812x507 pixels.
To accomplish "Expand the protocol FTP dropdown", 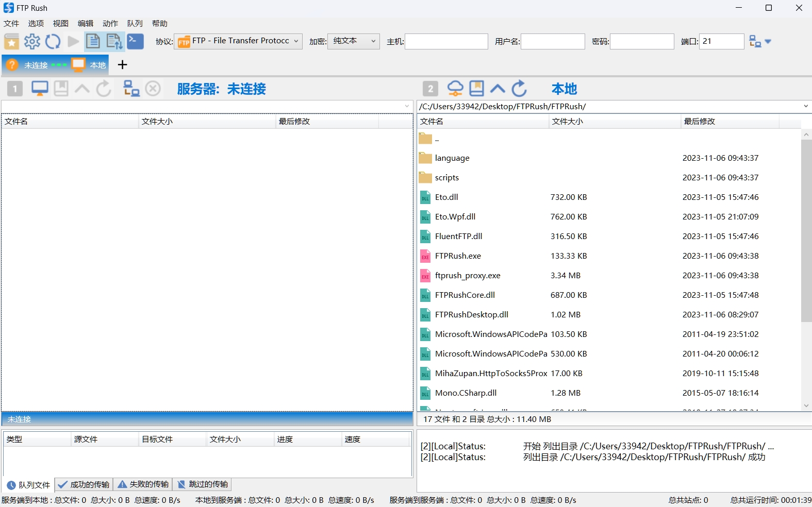I will point(238,41).
